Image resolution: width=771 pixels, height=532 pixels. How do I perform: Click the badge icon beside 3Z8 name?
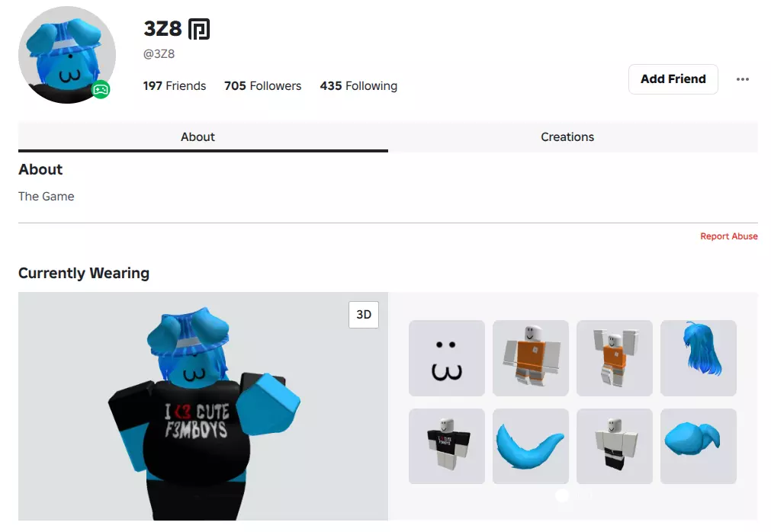[199, 29]
